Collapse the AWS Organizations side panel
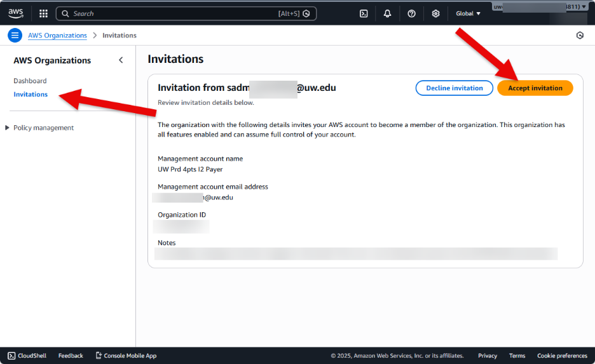 coord(121,60)
